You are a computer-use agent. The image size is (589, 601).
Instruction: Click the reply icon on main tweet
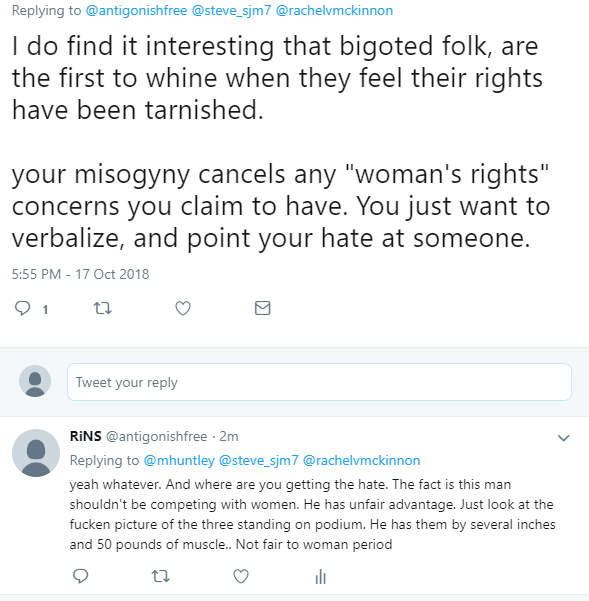pyautogui.click(x=22, y=308)
